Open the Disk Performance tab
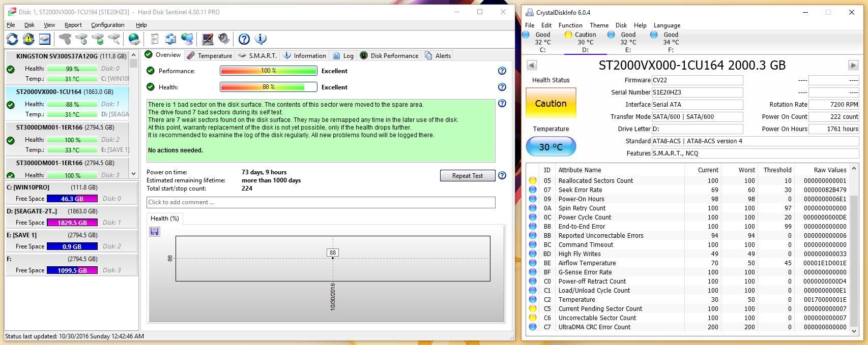Viewport: 868px width, 345px height. 389,55
